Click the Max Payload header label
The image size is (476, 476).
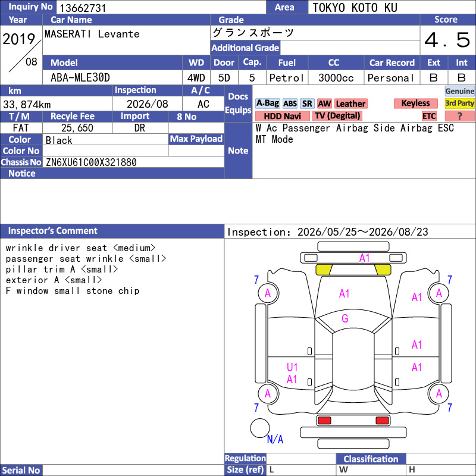tap(196, 139)
